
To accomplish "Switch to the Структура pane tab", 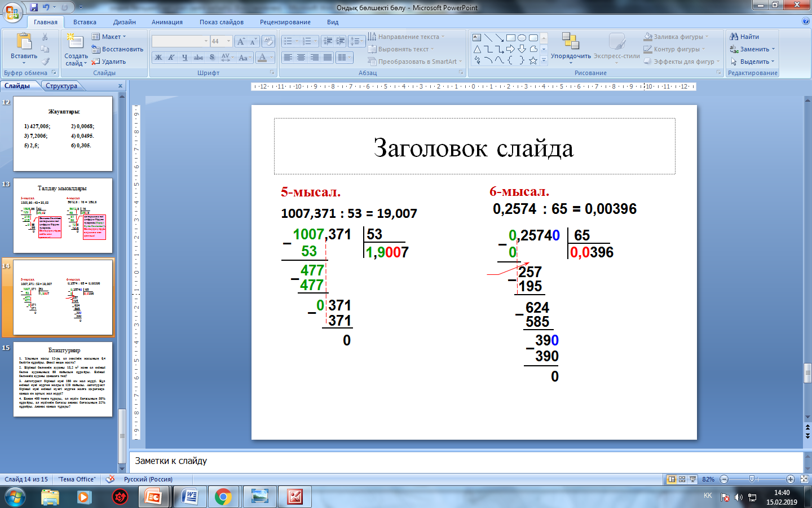I will [61, 86].
